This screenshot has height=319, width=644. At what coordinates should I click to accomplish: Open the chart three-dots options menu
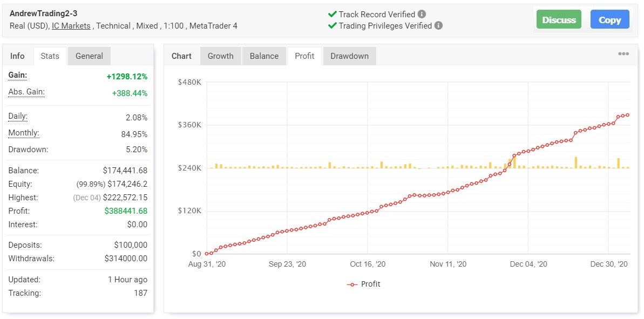click(x=623, y=54)
